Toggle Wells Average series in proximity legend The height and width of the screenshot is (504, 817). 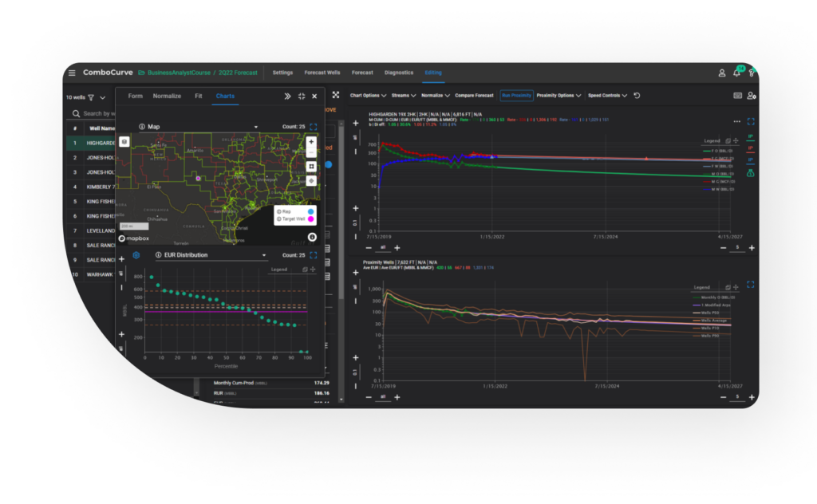709,321
